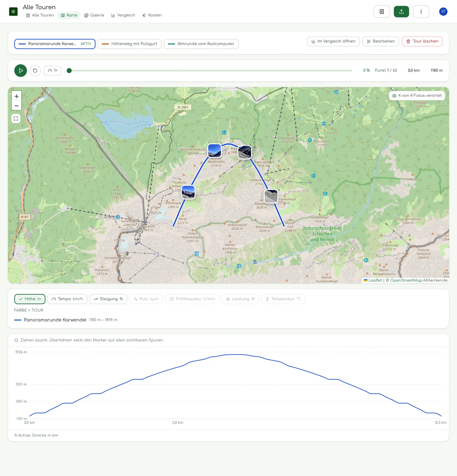457x476 pixels.
Task: Open the photo marker near Riffelköpfe
Action: (188, 192)
